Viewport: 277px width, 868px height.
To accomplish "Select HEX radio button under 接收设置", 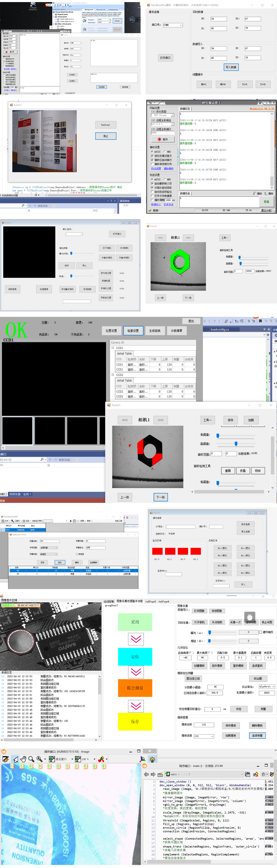I will click(165, 152).
